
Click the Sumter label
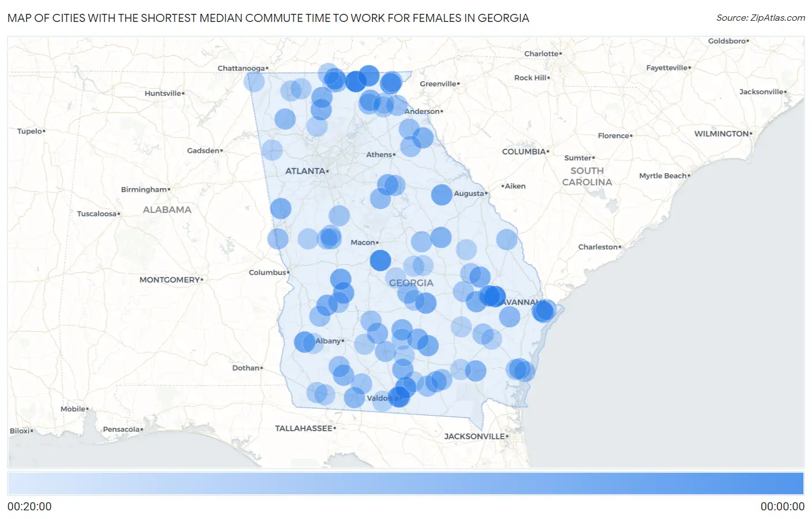pyautogui.click(x=578, y=158)
